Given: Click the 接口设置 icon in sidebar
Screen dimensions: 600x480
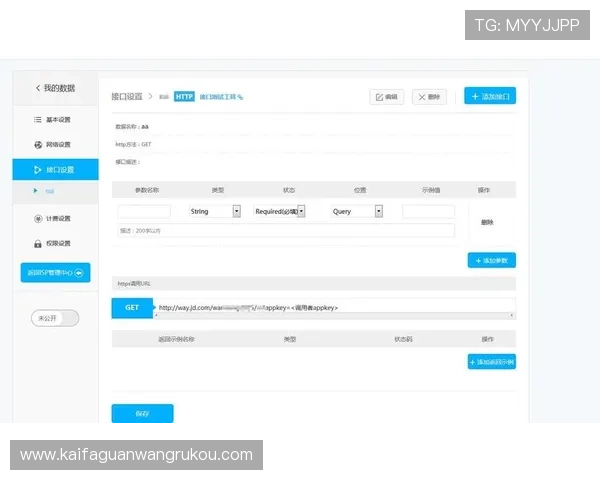Looking at the screenshot, I should click(x=37, y=170).
